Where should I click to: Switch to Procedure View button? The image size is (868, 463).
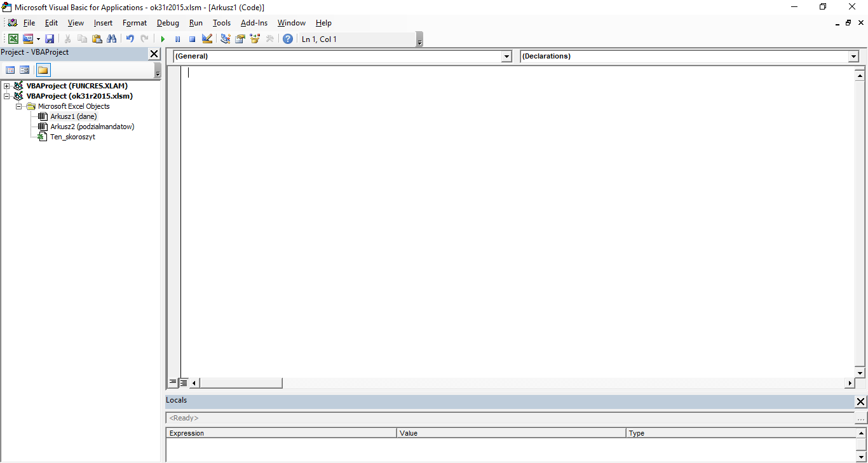tap(172, 383)
